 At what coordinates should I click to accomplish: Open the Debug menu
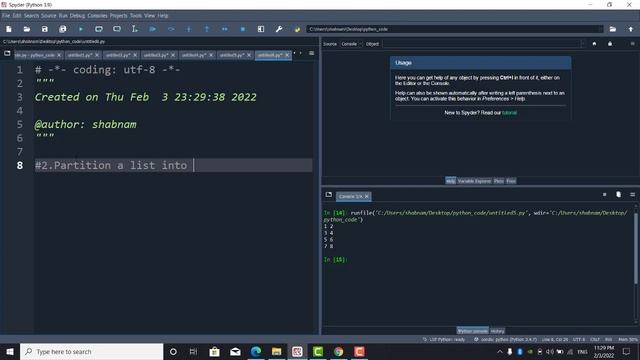click(x=77, y=16)
